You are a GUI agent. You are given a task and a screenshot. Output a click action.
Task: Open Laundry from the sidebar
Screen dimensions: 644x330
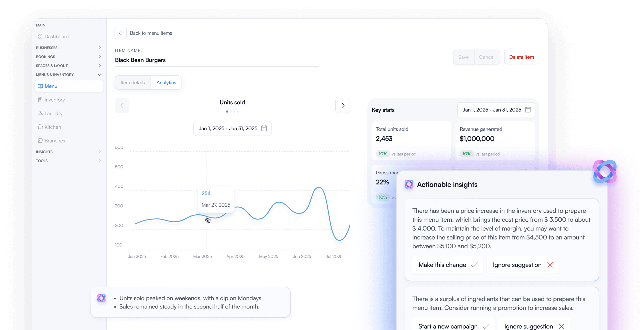[x=50, y=113]
